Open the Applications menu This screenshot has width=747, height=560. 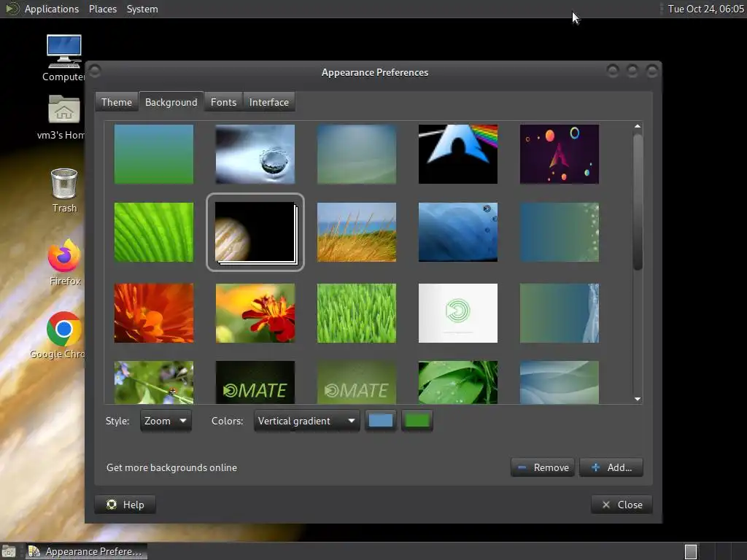tap(52, 9)
